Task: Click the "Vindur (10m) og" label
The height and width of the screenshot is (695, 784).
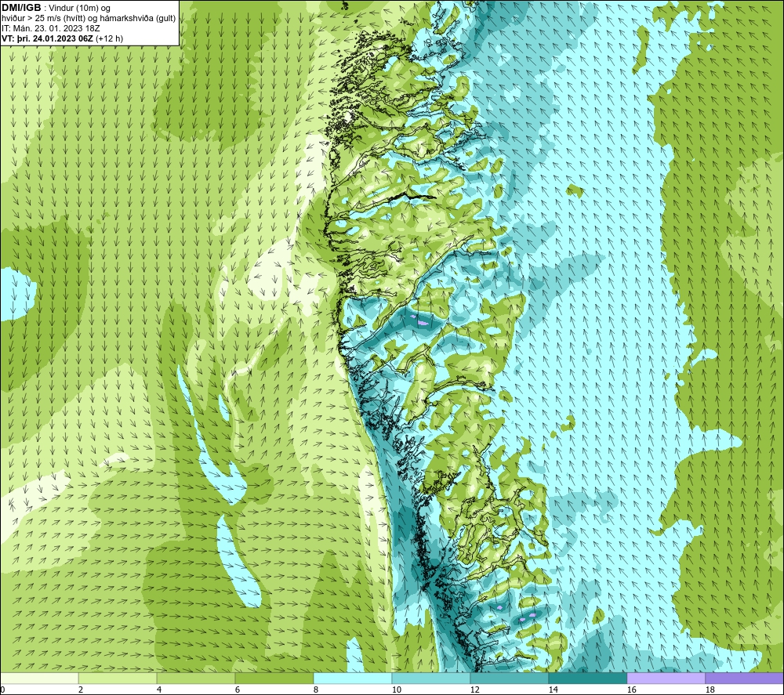Action: tap(79, 9)
